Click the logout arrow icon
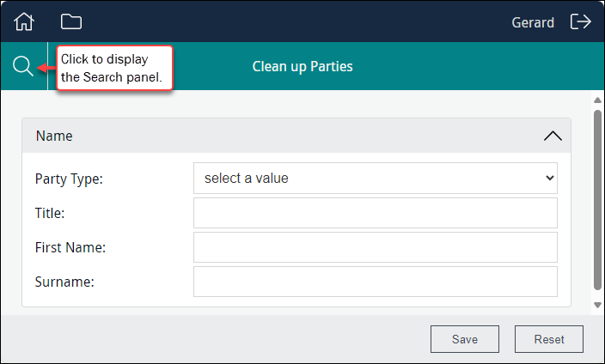Screen dimensions: 605x364 [581, 21]
